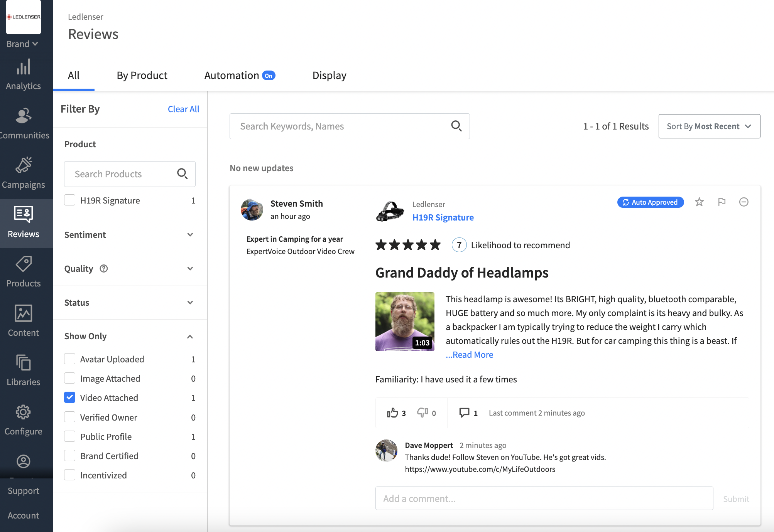Image resolution: width=774 pixels, height=532 pixels.
Task: Switch to the Display tab
Action: pos(329,76)
